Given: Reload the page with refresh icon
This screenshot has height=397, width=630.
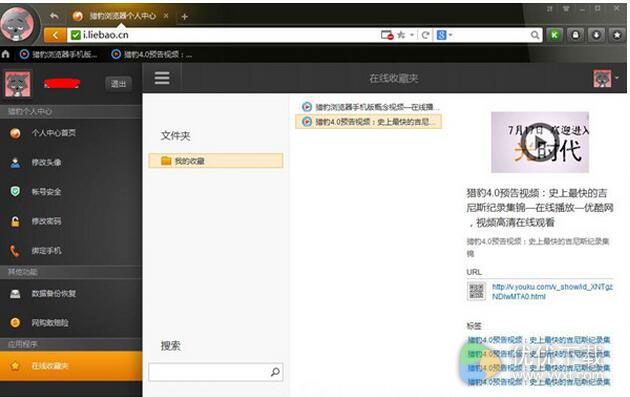Looking at the screenshot, I should [x=425, y=35].
